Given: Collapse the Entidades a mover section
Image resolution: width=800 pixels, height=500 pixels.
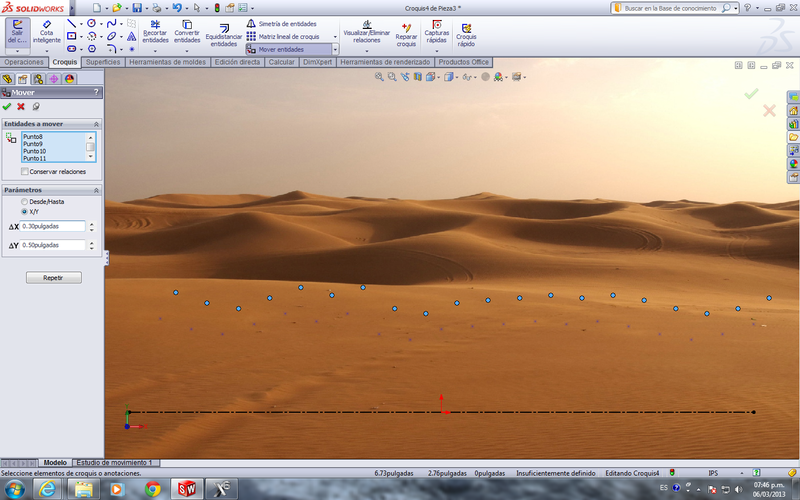Looking at the screenshot, I should point(96,124).
